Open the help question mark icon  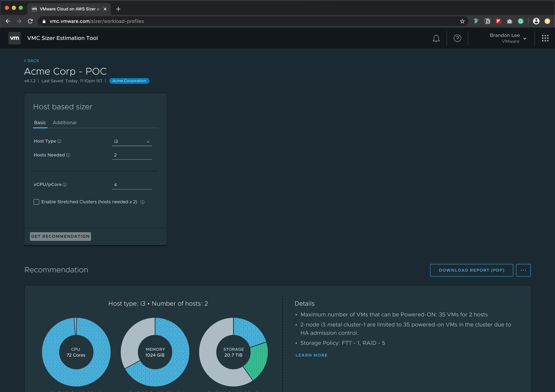pos(457,38)
